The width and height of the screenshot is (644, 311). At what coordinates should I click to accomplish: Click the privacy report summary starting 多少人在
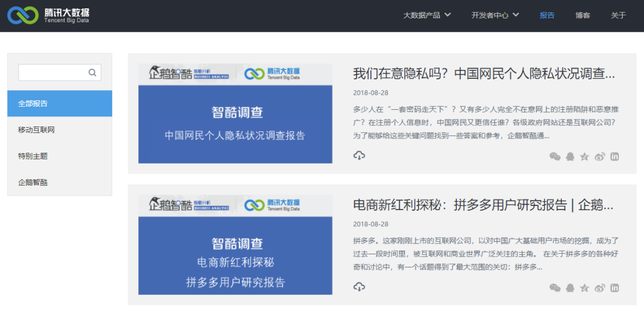(x=486, y=122)
